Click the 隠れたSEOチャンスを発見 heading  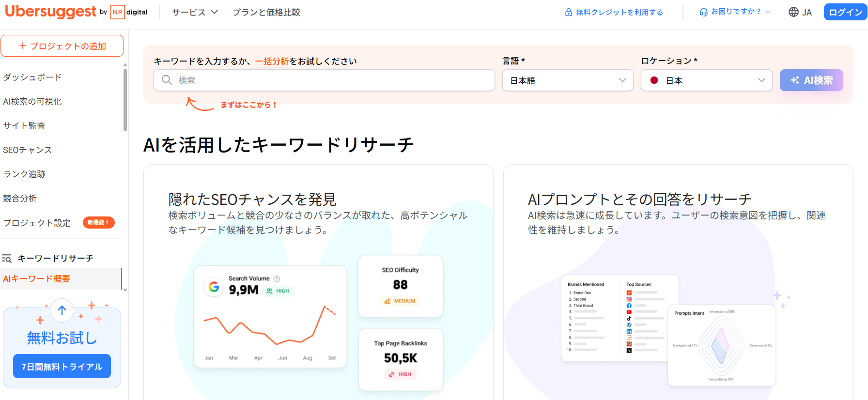pyautogui.click(x=252, y=199)
